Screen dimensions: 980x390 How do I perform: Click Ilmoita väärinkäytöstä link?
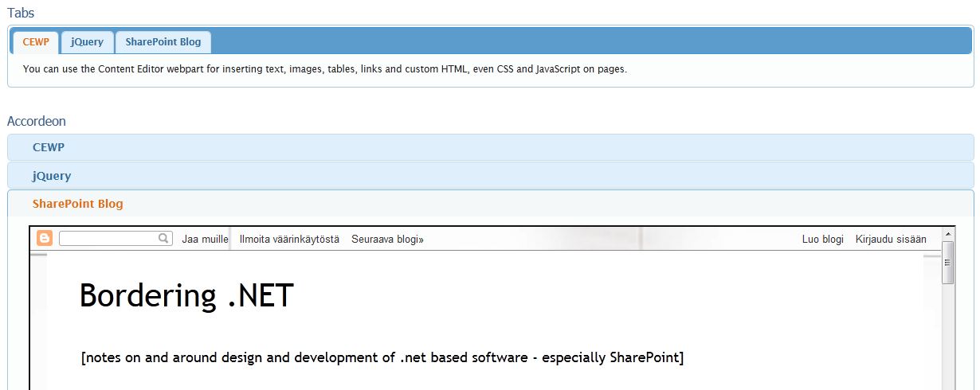point(289,239)
